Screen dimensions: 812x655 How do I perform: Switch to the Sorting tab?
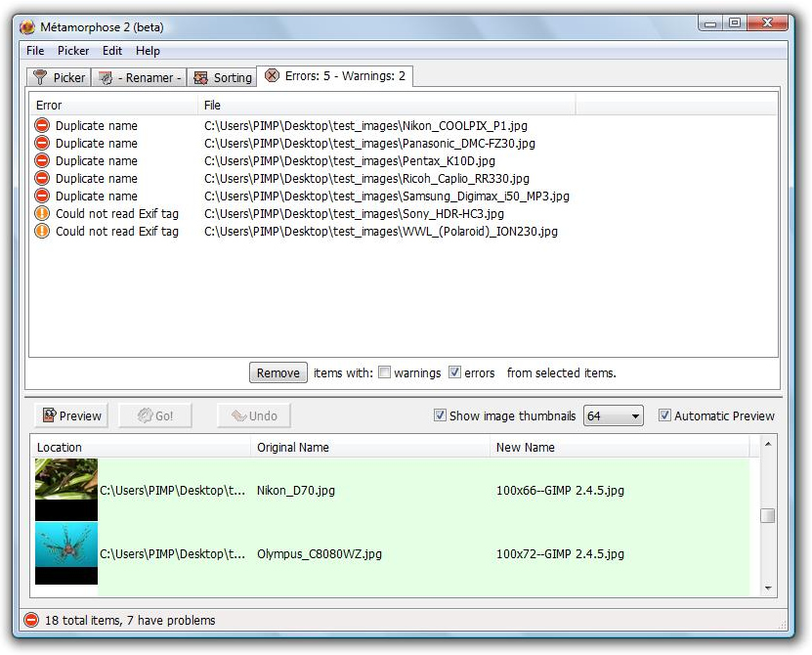click(222, 77)
